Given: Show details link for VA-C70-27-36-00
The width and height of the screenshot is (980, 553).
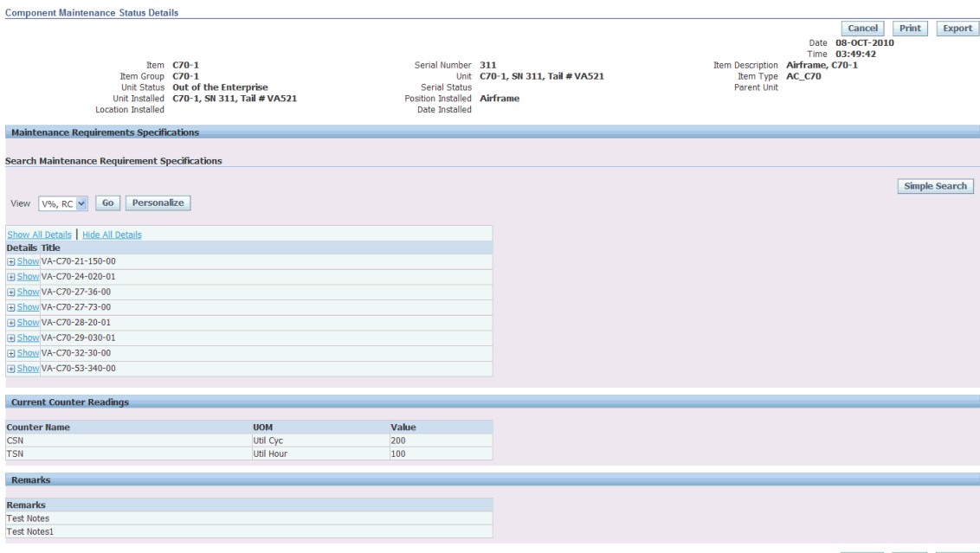Looking at the screenshot, I should point(28,292).
